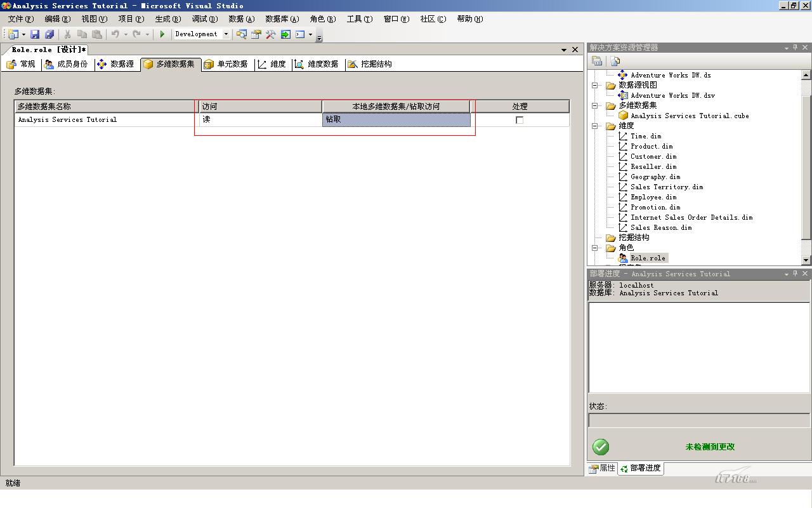Viewport: 812px width, 508px height.
Task: Open the Redo history dropdown arrow
Action: pyautogui.click(x=147, y=34)
